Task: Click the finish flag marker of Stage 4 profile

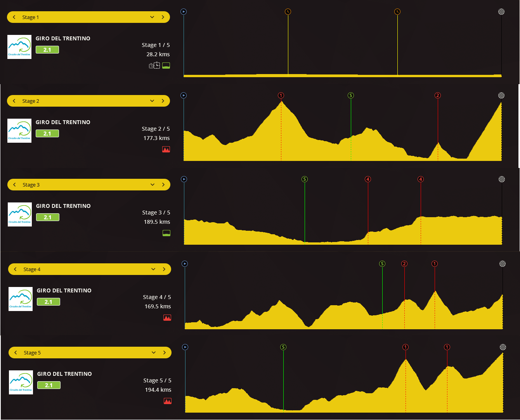Action: point(503,264)
